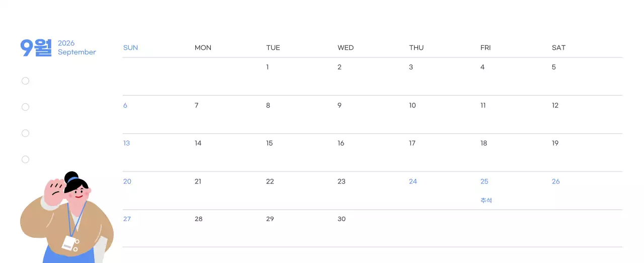Check the third circle in the checklist

[x=26, y=134]
